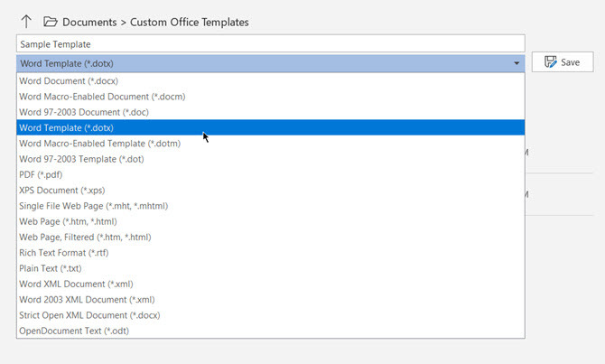Choose Word Macro-Enabled Template (*.dotm)
Image resolution: width=605 pixels, height=364 pixels.
tap(271, 144)
